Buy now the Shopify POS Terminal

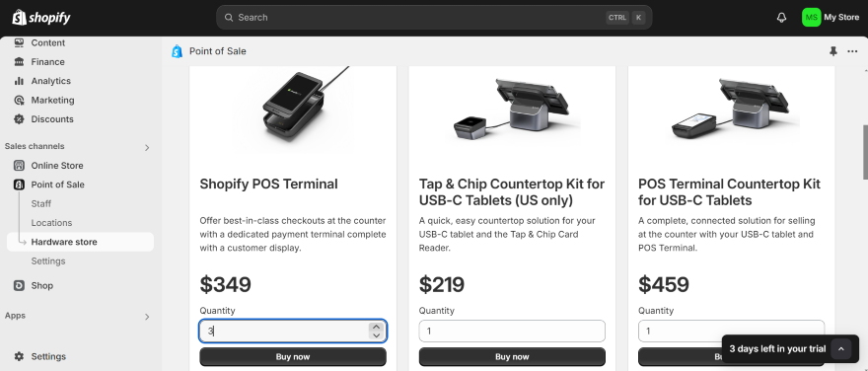[x=293, y=356]
